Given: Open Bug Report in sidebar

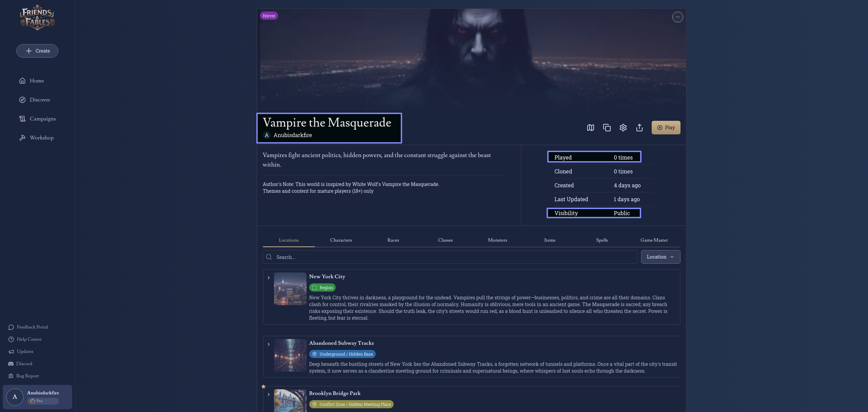Looking at the screenshot, I should 27,376.
